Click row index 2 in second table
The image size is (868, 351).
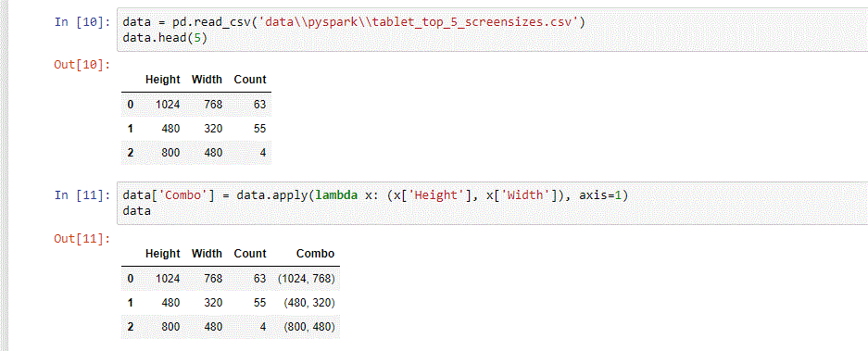click(x=130, y=327)
